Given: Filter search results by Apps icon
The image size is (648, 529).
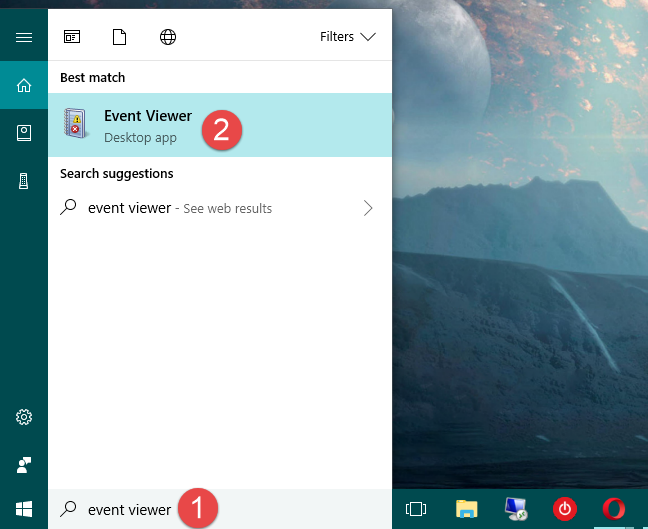Looking at the screenshot, I should point(72,37).
